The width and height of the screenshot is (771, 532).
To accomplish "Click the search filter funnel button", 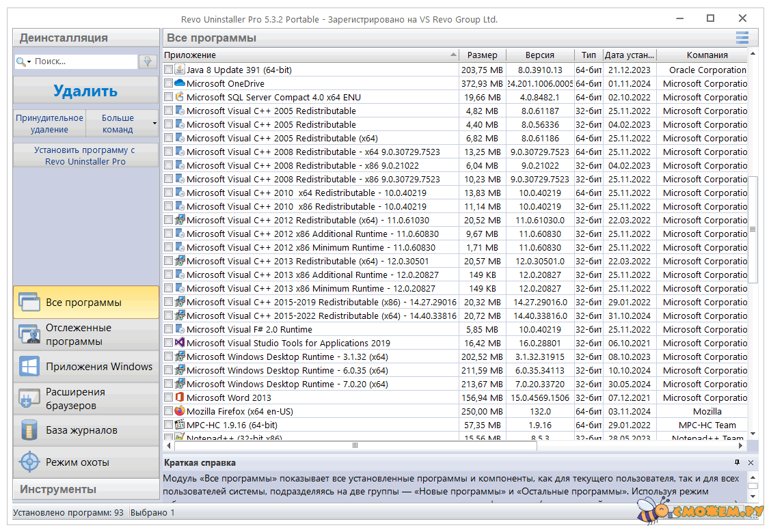I will point(147,61).
